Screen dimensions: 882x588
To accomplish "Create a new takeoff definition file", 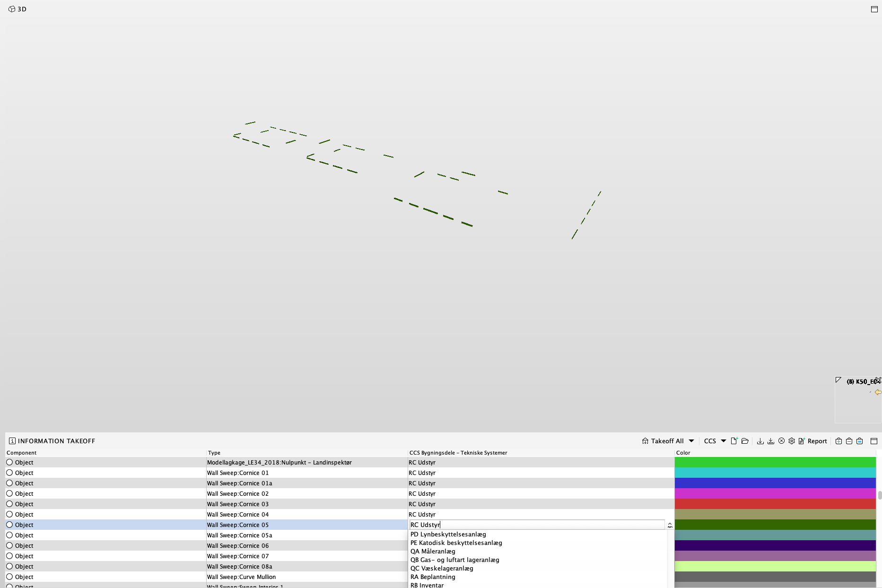I will tap(734, 441).
